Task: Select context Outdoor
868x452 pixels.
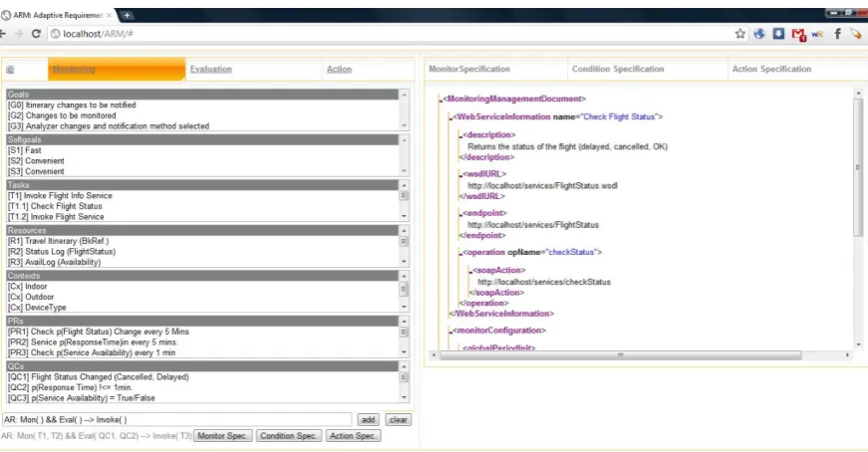Action: point(202,297)
